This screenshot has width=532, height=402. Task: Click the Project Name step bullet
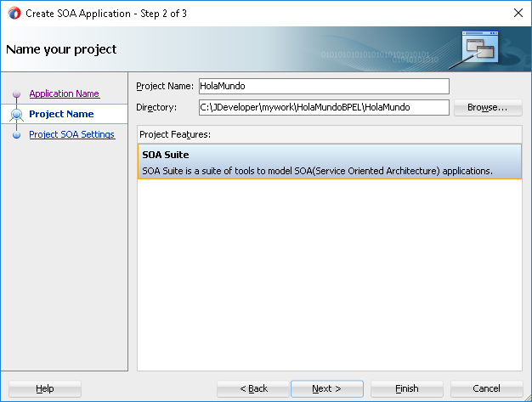coord(16,114)
